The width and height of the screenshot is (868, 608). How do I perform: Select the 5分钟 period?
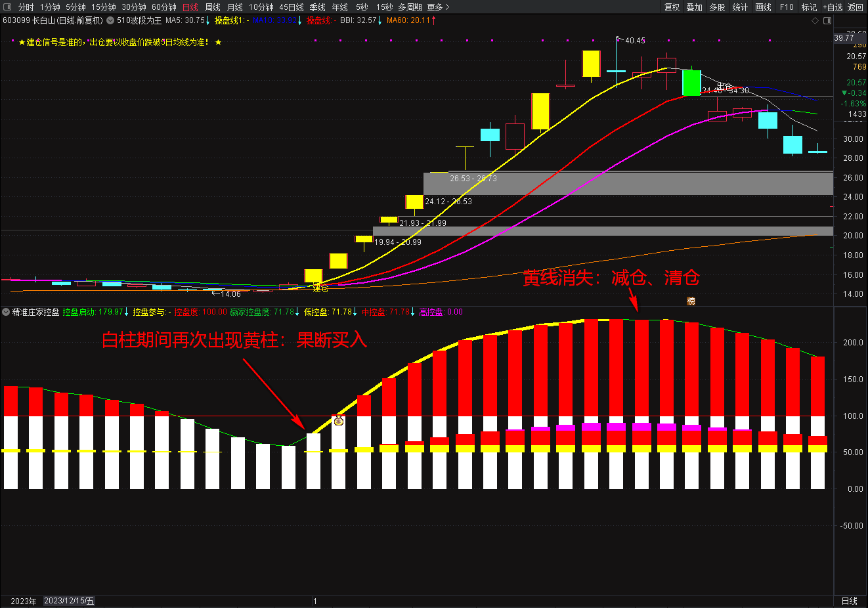[76, 7]
